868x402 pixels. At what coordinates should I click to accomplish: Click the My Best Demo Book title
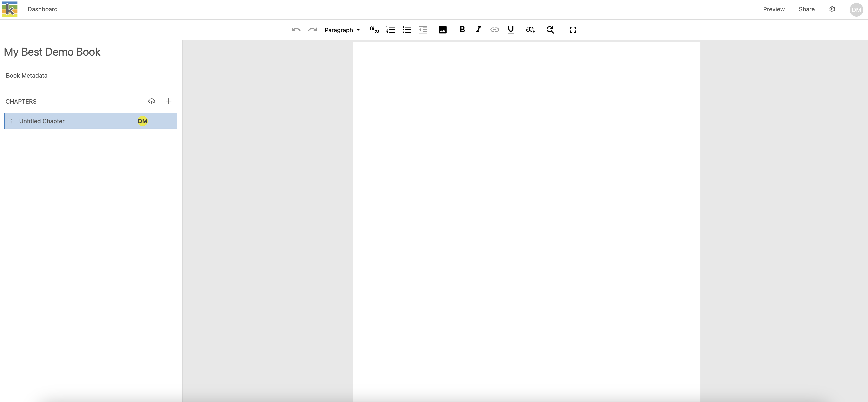pyautogui.click(x=52, y=52)
